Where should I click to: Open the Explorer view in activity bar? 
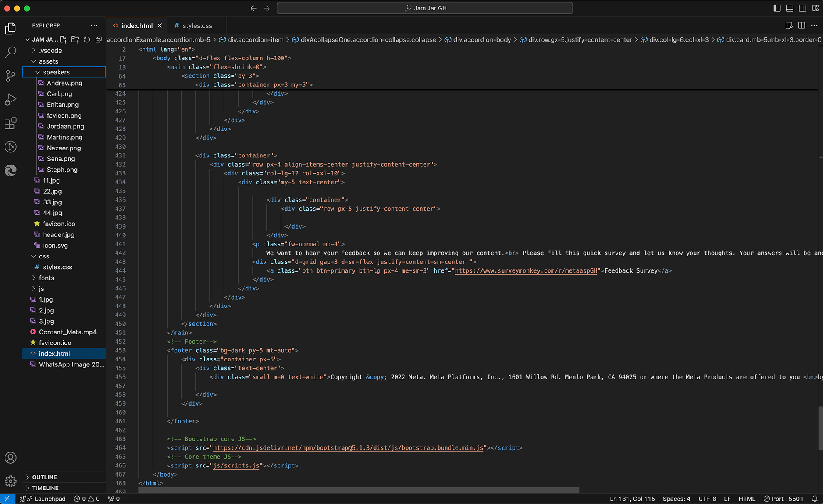[10, 29]
